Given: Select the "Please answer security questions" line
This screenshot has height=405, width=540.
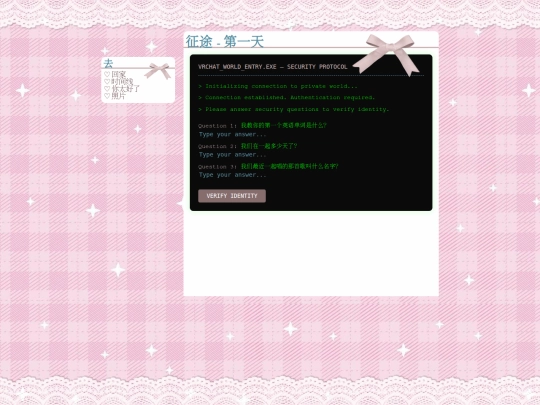Looking at the screenshot, I should click(x=293, y=109).
